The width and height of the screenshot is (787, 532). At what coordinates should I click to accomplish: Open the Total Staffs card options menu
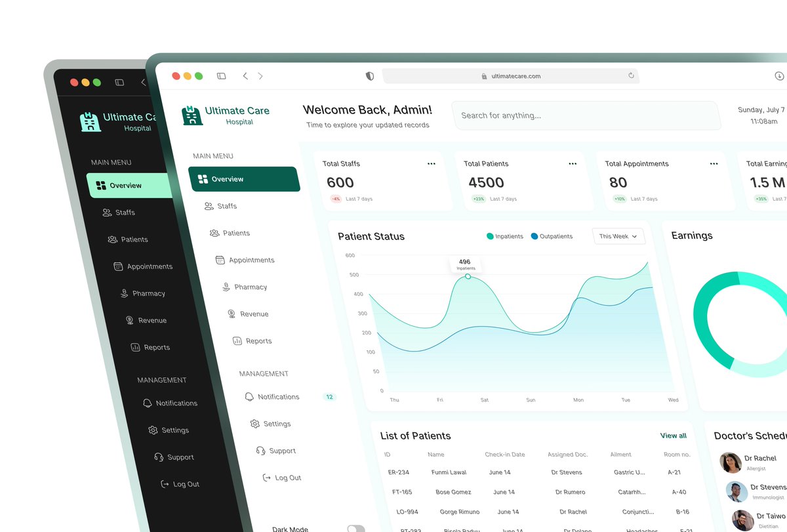click(x=432, y=163)
